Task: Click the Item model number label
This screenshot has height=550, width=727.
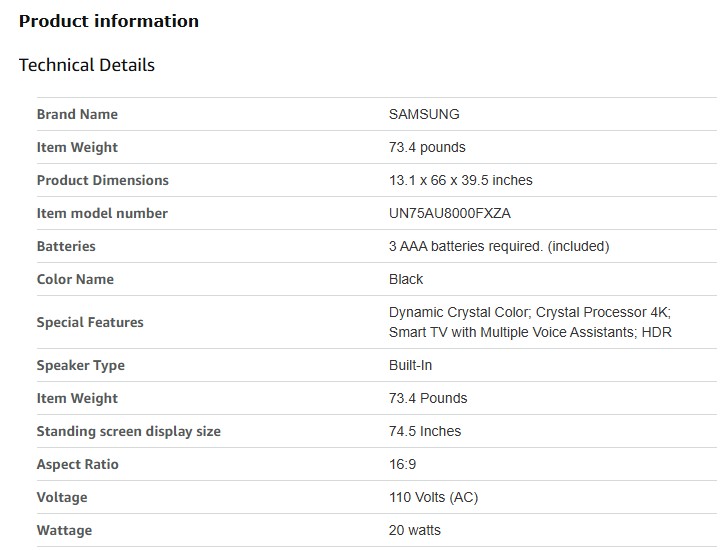Action: click(102, 213)
